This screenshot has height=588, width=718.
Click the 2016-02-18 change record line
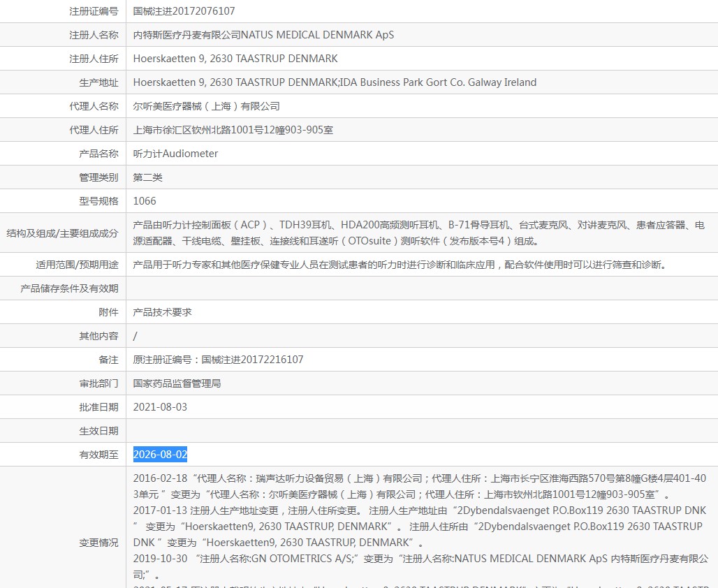[420, 486]
